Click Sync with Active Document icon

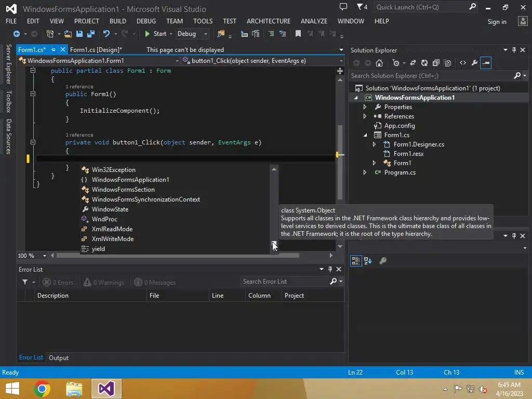point(413,63)
